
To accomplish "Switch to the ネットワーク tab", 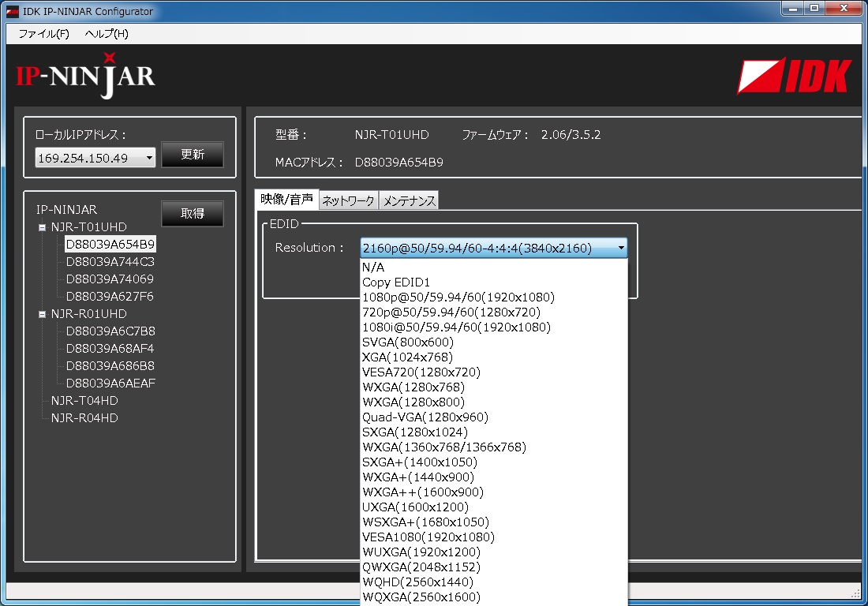I will [348, 201].
